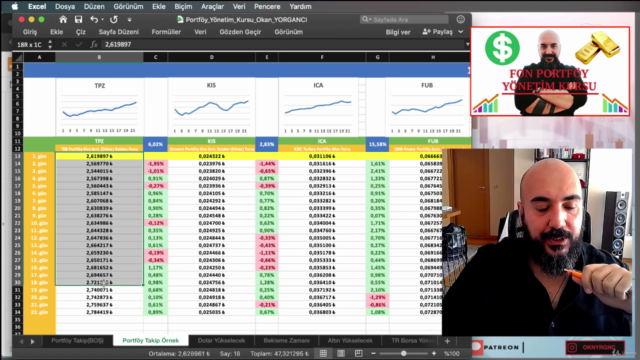
Task: Redo the action with the redo arrow
Action: (113, 19)
